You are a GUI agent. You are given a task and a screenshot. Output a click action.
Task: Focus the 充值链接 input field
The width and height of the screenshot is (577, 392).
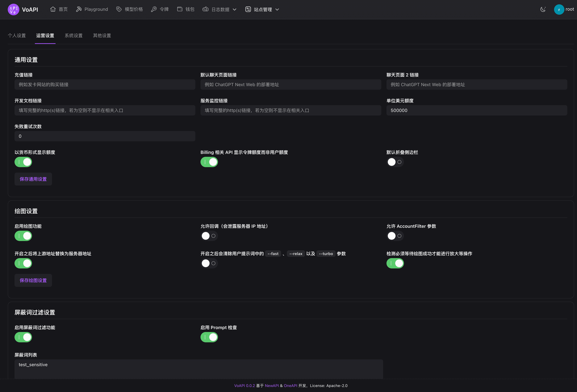[105, 85]
